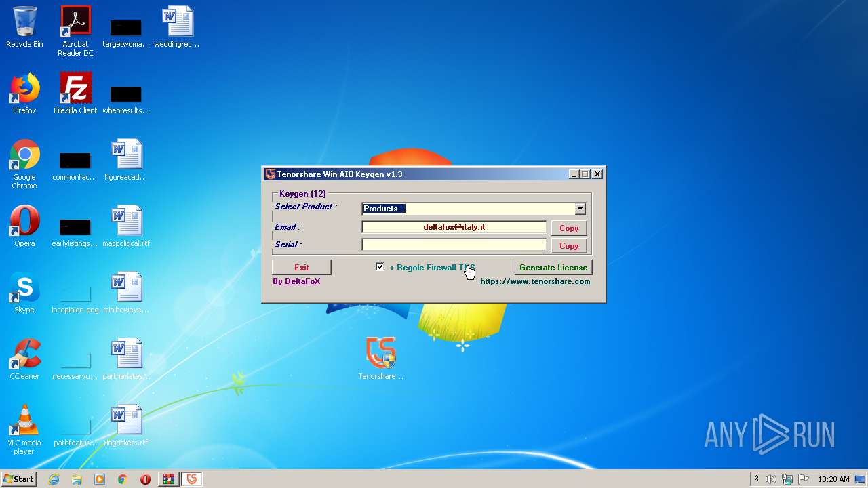The image size is (868, 488).
Task: Select the Skype desktop icon
Action: [x=24, y=293]
